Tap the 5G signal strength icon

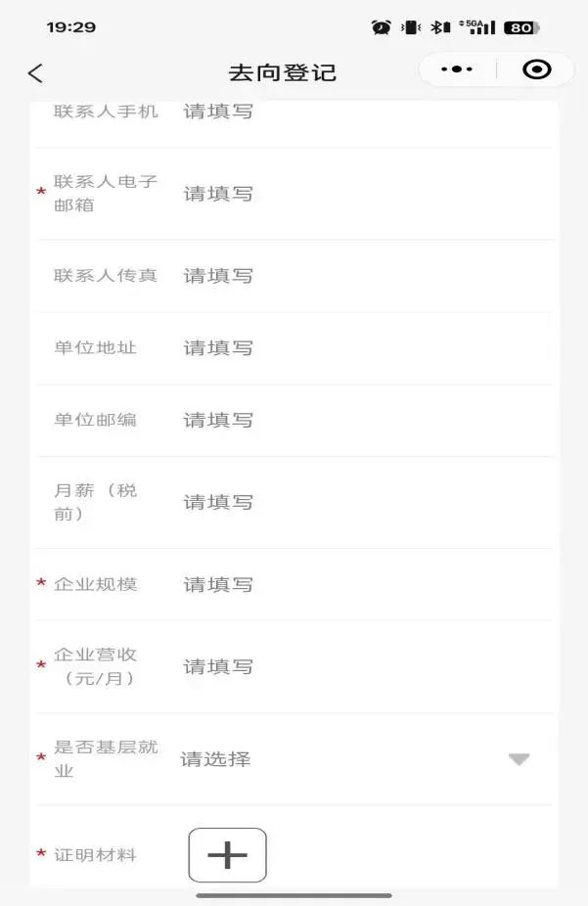click(477, 27)
